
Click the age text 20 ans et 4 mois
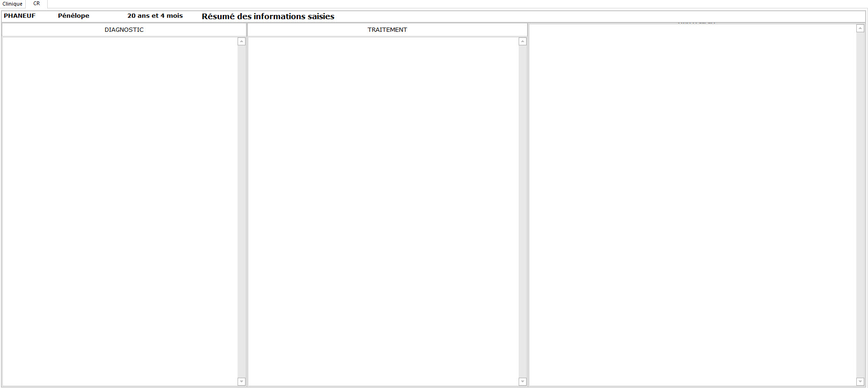click(155, 16)
